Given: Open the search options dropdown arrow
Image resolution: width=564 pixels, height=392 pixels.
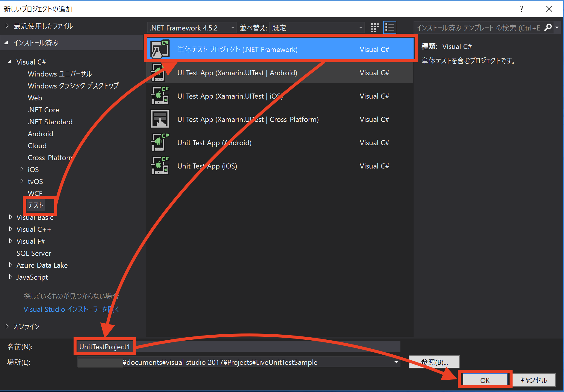Looking at the screenshot, I should 557,27.
